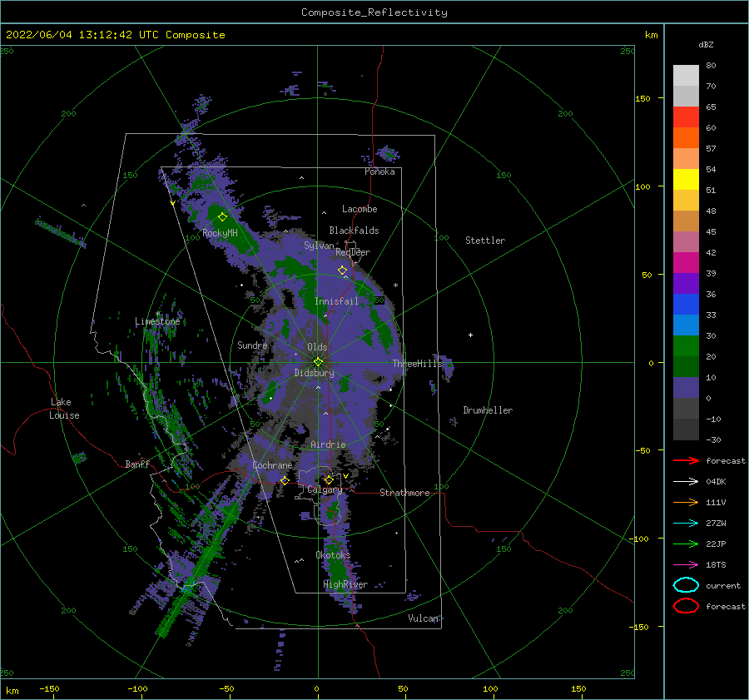This screenshot has width=749, height=700.
Task: Click the Sundre town label
Action: (x=252, y=345)
